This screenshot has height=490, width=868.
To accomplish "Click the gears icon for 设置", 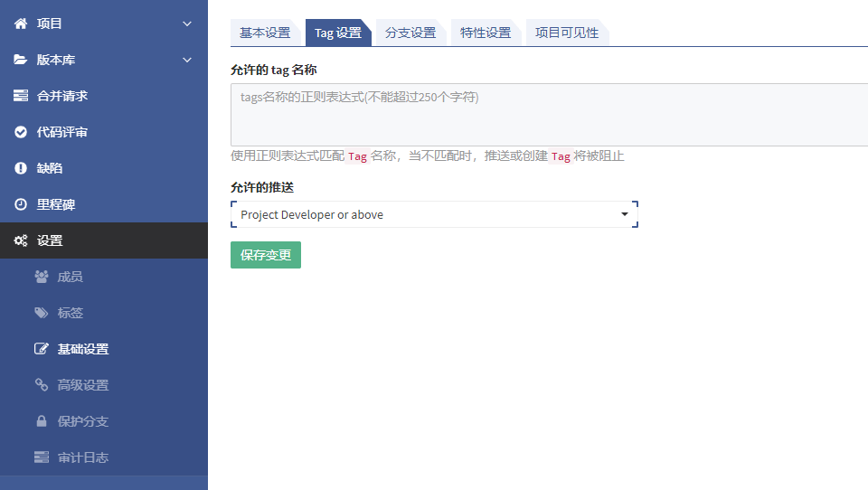I will click(x=21, y=240).
